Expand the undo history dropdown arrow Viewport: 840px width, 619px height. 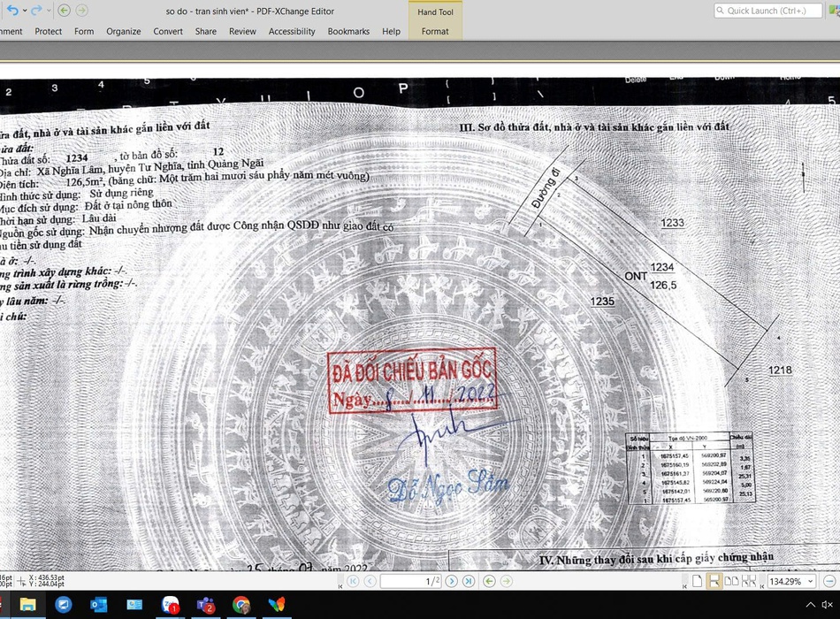24,11
